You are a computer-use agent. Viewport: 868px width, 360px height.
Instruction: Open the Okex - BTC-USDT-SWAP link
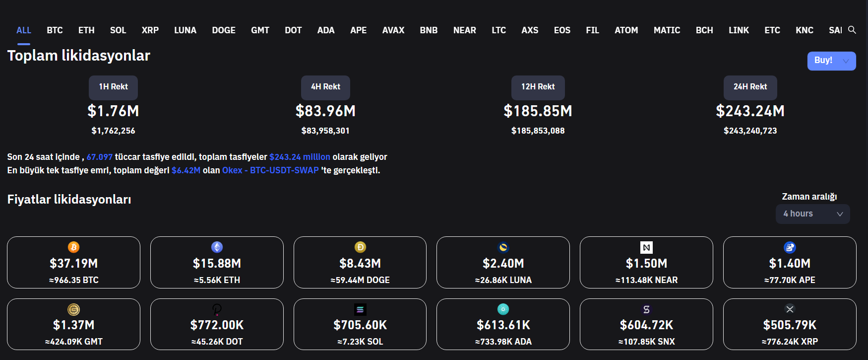270,170
